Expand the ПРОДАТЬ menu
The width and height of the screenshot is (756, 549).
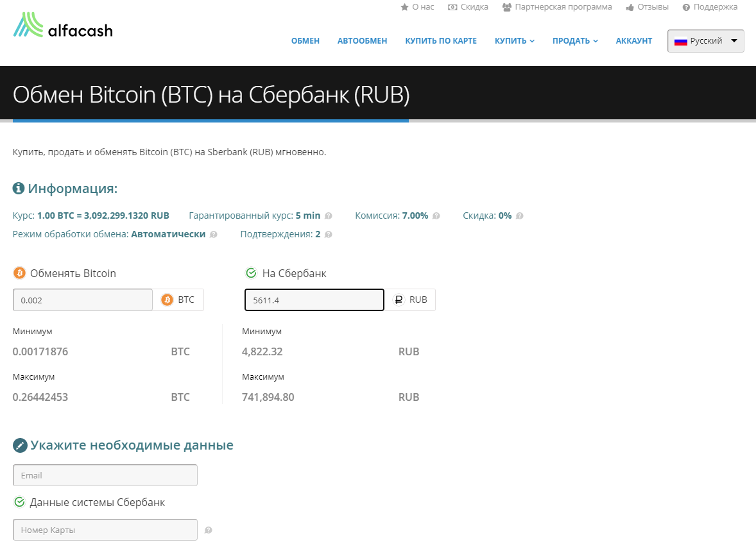click(x=575, y=41)
